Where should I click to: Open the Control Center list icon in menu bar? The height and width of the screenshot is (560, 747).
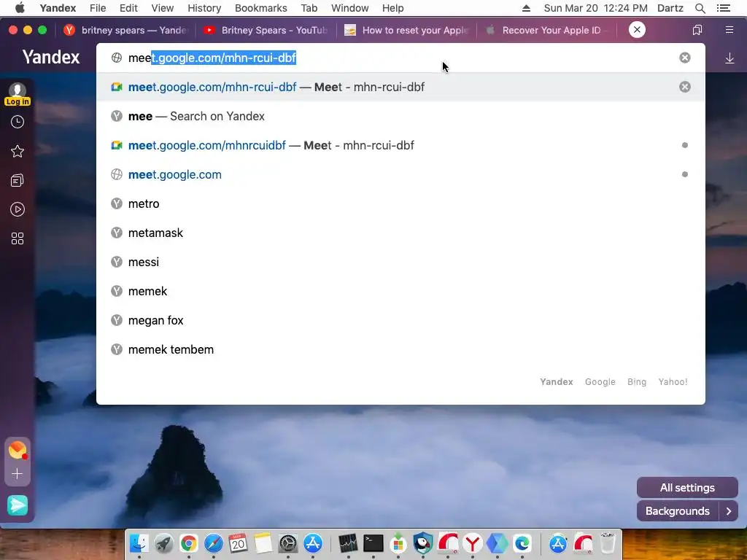coord(724,8)
